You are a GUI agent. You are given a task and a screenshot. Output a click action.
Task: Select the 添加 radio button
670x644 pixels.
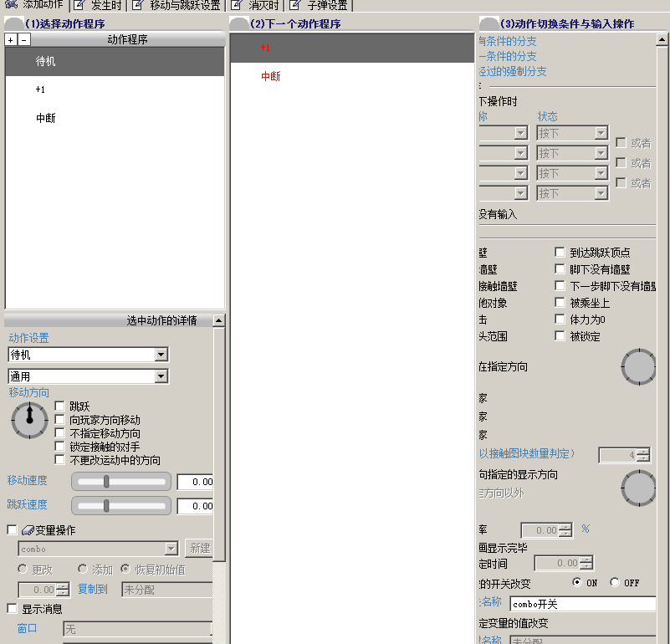pos(83,569)
